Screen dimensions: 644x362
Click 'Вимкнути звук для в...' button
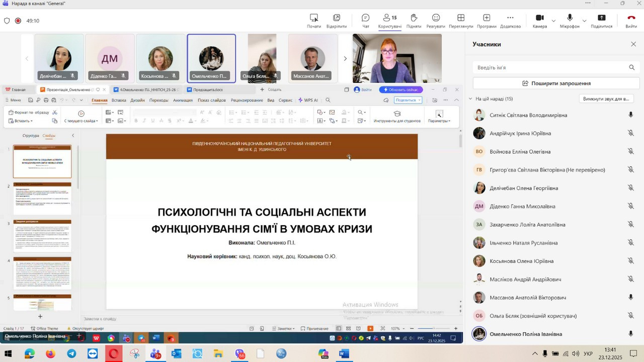606,99
